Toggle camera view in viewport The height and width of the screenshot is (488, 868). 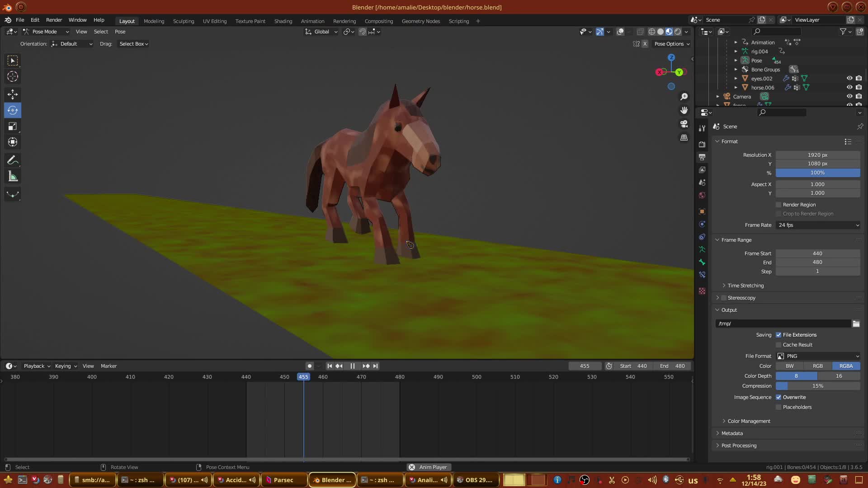684,124
